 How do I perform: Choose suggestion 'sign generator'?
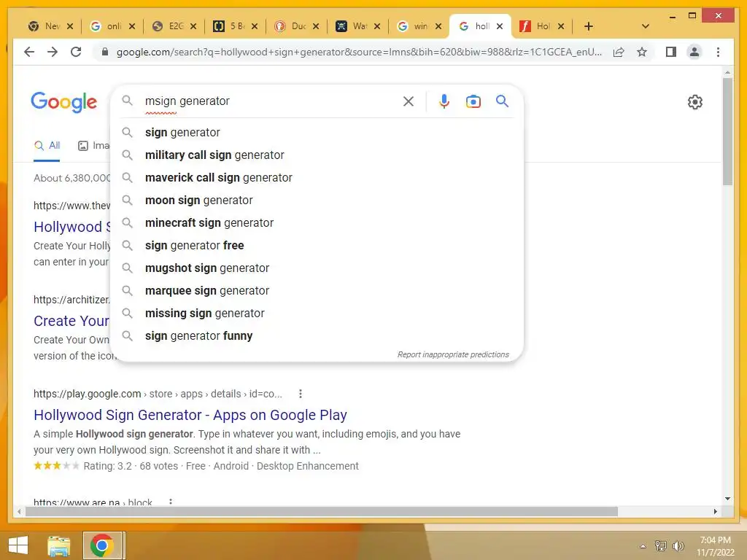click(x=317, y=133)
